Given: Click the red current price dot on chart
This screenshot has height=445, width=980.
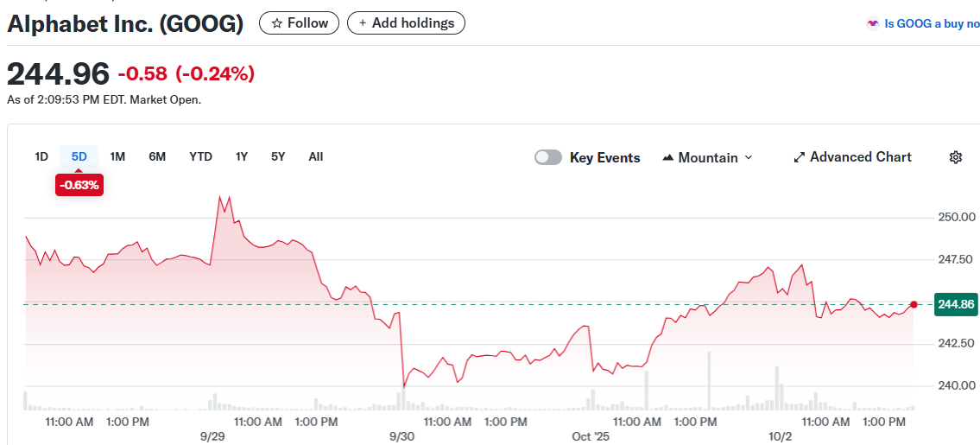Looking at the screenshot, I should pos(914,304).
